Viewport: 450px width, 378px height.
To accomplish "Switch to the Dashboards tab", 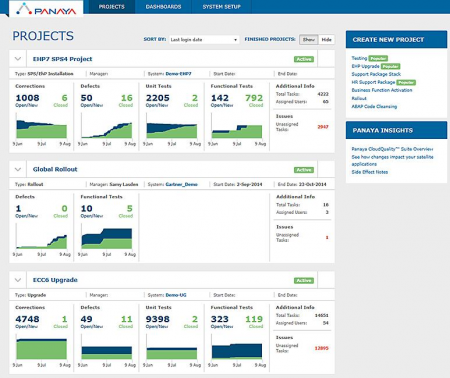I will [163, 7].
